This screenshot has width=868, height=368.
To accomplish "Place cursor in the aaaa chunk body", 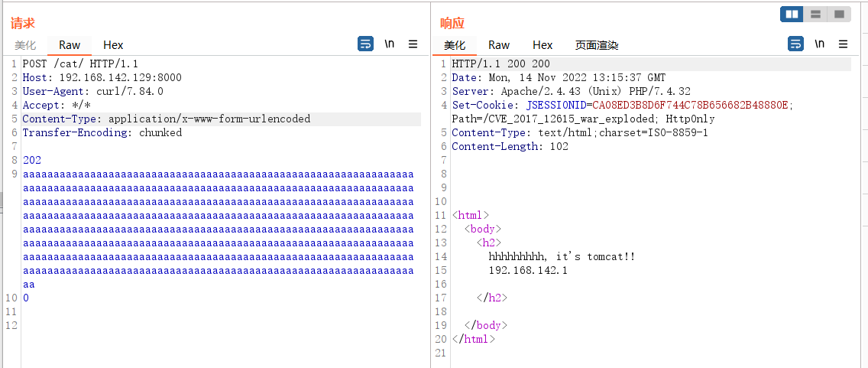I will click(218, 229).
